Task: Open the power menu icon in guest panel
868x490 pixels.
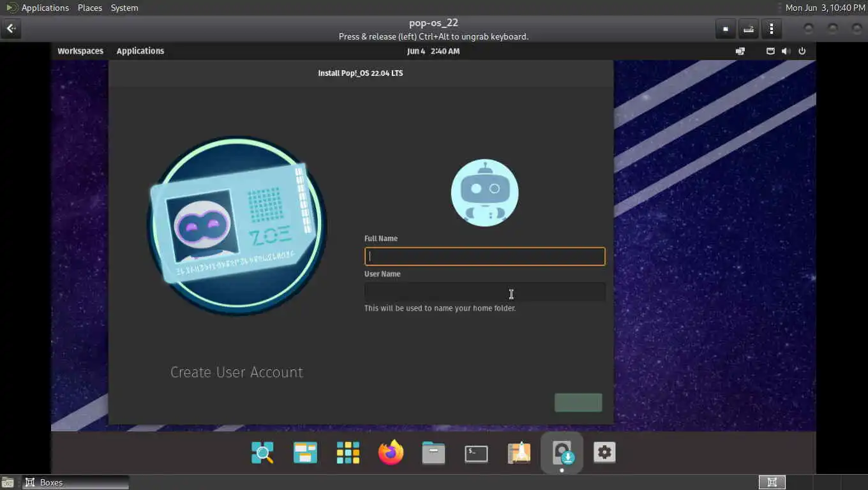Action: coord(802,51)
